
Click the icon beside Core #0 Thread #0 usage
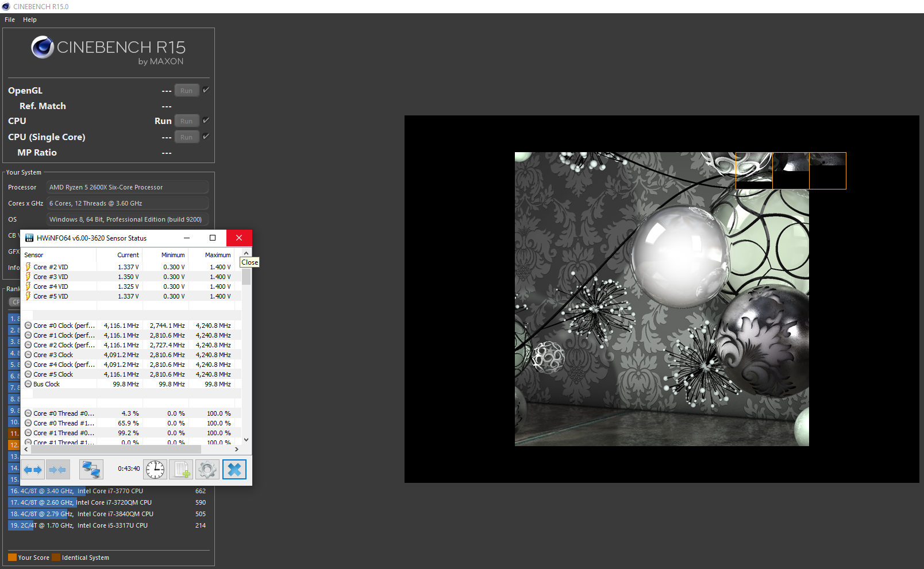(28, 413)
